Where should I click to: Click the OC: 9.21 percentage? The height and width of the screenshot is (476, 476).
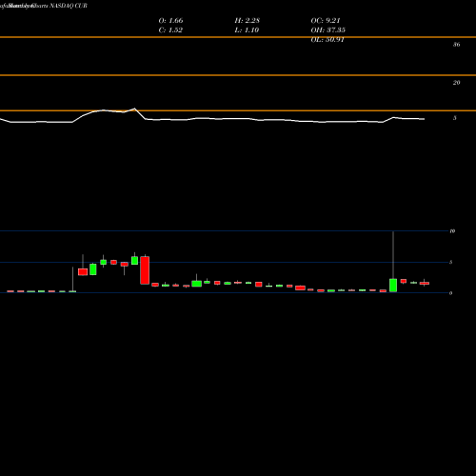326,21
